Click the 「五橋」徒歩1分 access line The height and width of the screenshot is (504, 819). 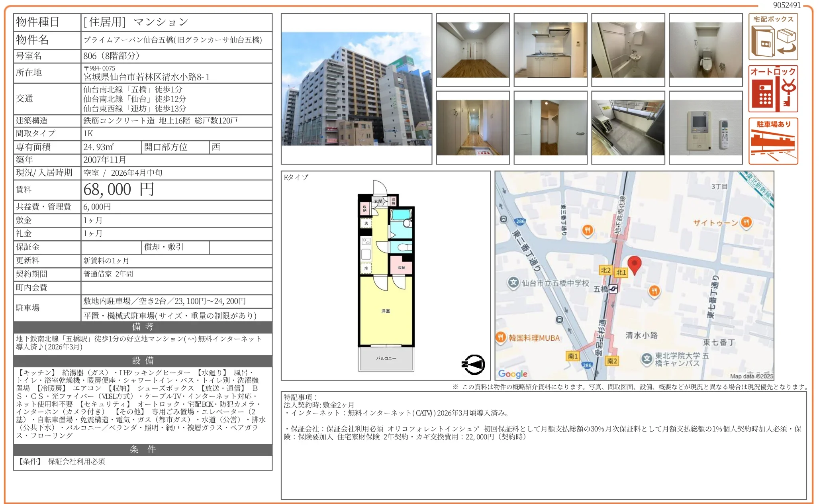pyautogui.click(x=133, y=90)
